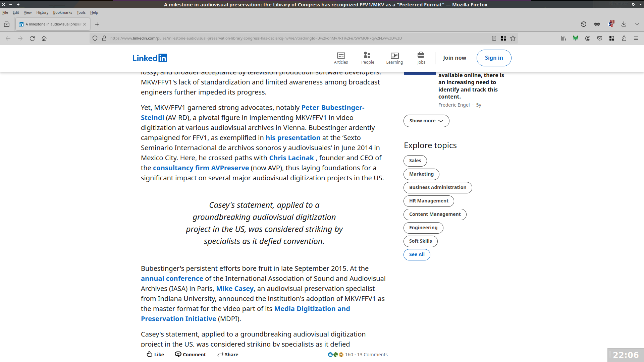Open LinkedIn Articles nav icon
Screen dimensions: 644x362
(x=341, y=56)
